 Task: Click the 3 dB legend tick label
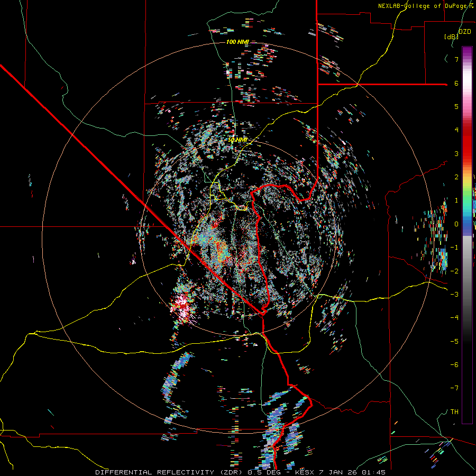coord(456,153)
